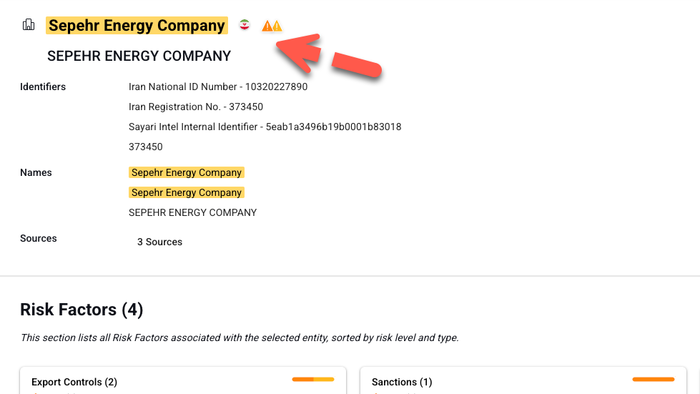Click the standalone 373450 identifier
This screenshot has width=700, height=394.
[146, 147]
